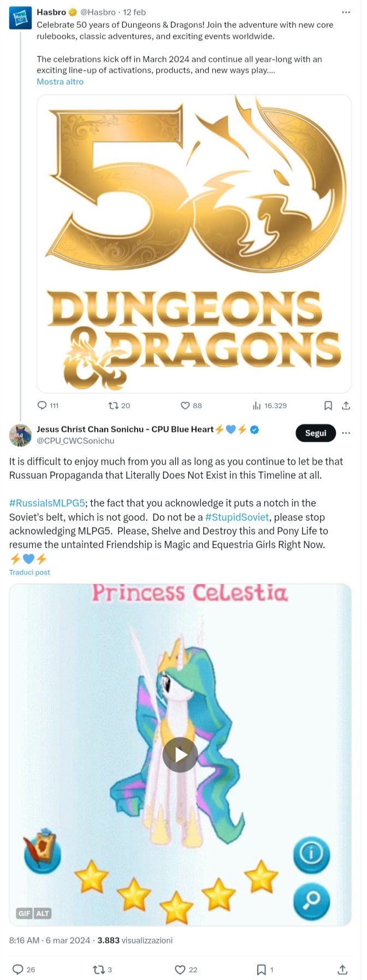367x980 pixels.
Task: Share Hasbro's tweet via share icon
Action: [346, 405]
